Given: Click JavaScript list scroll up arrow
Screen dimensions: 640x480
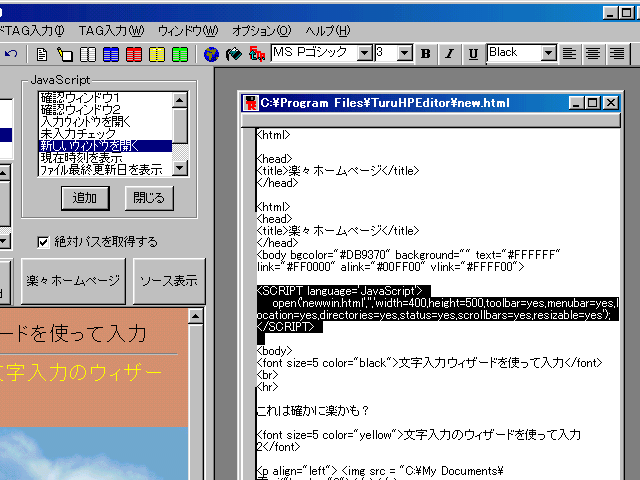Looking at the screenshot, I should (180, 100).
